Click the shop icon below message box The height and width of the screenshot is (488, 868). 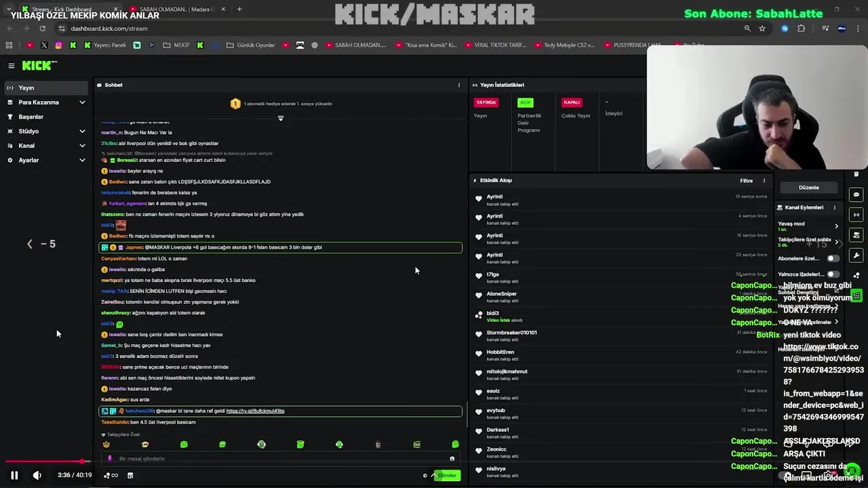[x=130, y=476]
